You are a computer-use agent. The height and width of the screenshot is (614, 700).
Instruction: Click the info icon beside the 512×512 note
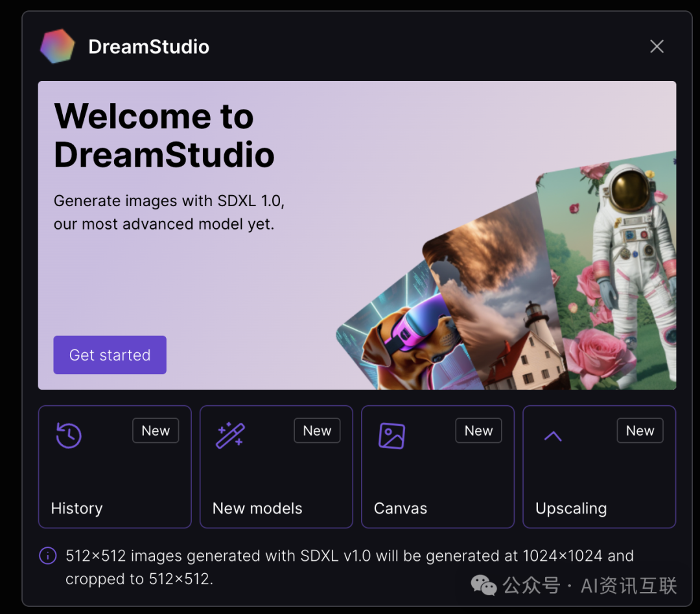tap(48, 556)
